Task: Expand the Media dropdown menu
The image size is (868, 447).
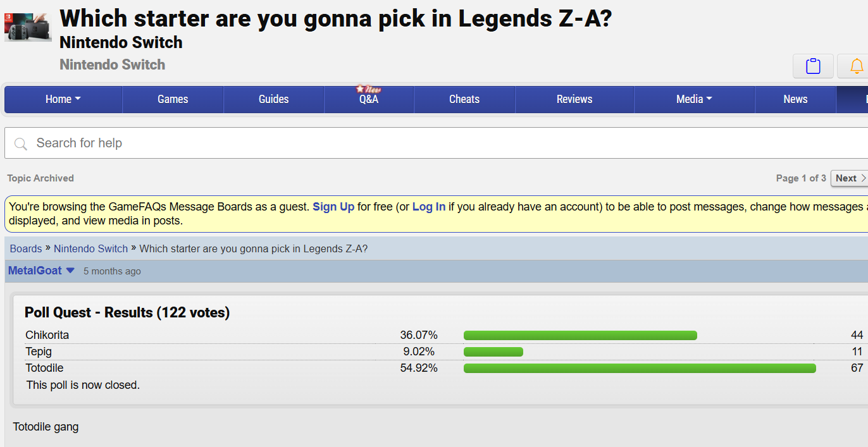Action: pyautogui.click(x=694, y=99)
